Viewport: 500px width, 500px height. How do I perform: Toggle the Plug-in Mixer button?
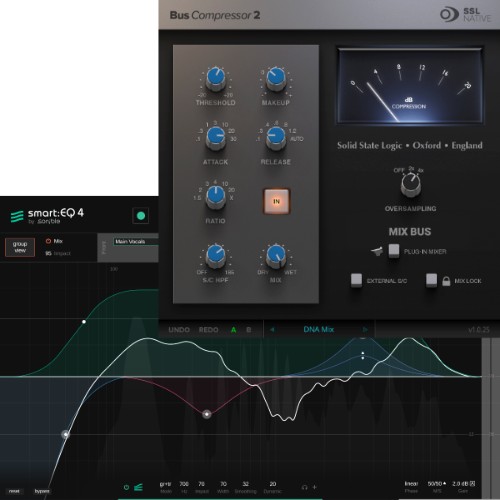click(x=394, y=251)
